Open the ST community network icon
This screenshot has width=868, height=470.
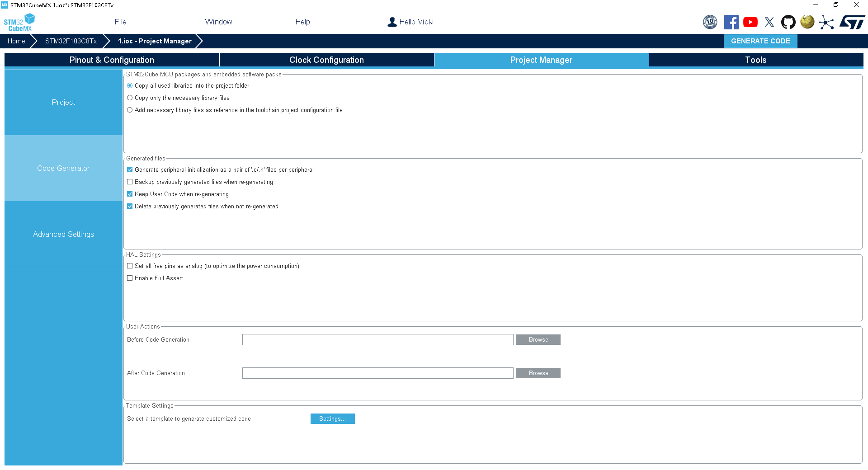click(x=826, y=22)
